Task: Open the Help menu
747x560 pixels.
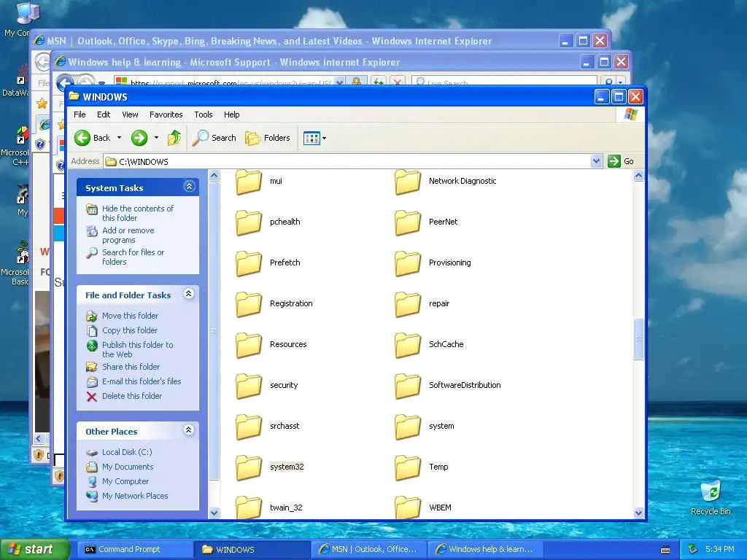Action: point(231,114)
